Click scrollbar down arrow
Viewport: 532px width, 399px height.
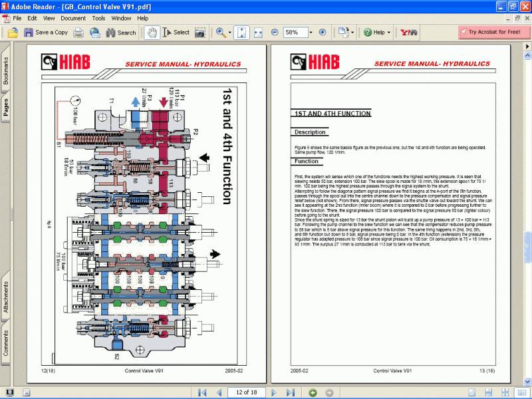[x=527, y=382]
